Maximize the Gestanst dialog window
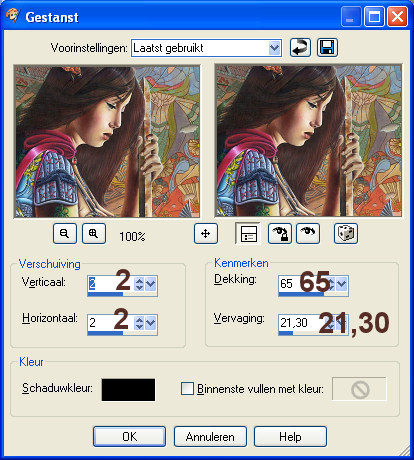Image resolution: width=414 pixels, height=460 pixels. [374, 17]
